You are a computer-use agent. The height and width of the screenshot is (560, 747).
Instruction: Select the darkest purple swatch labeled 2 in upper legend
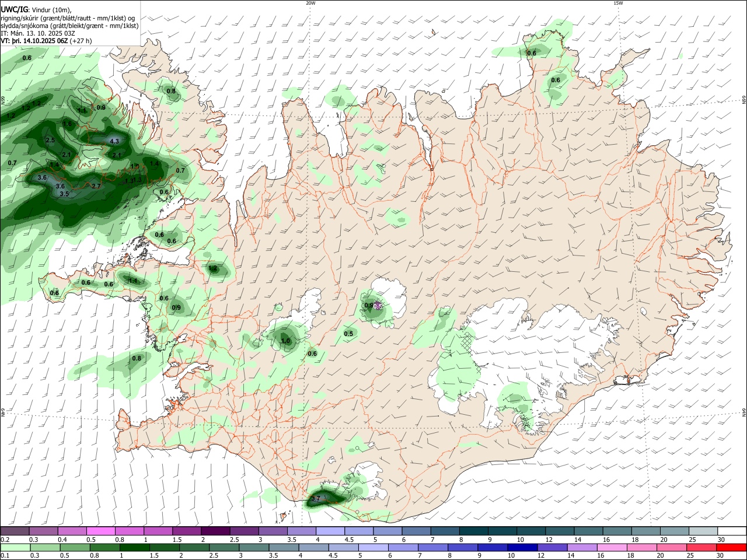[215, 531]
